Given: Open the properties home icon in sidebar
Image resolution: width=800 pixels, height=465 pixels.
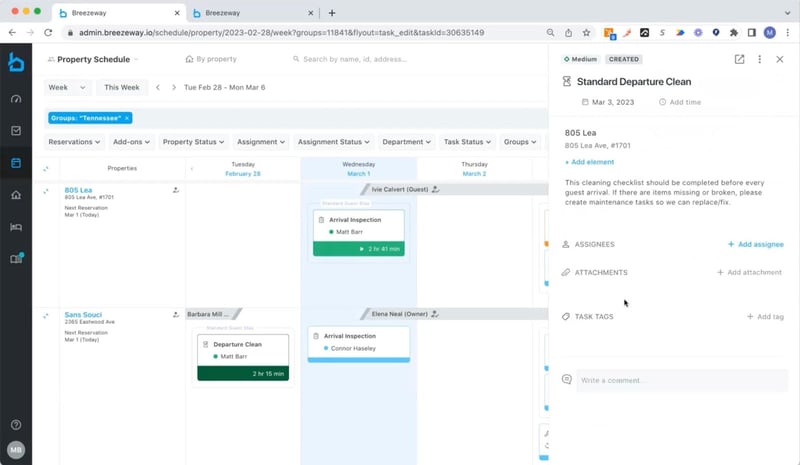Looking at the screenshot, I should (16, 195).
